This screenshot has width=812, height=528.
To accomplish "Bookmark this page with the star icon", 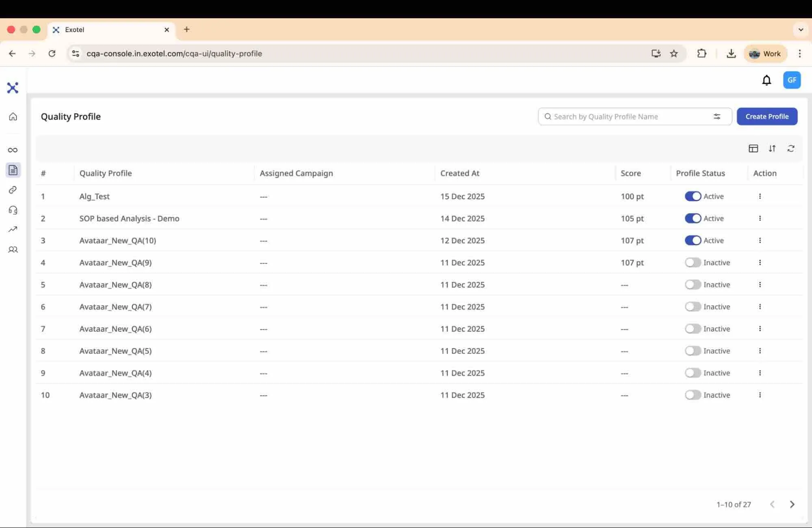I will pyautogui.click(x=674, y=54).
